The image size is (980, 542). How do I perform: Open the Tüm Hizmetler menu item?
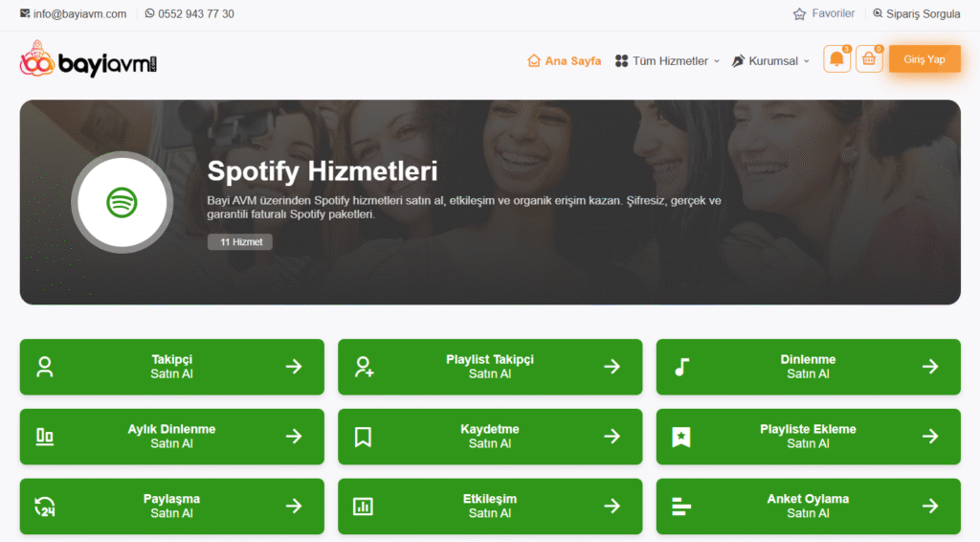[667, 60]
